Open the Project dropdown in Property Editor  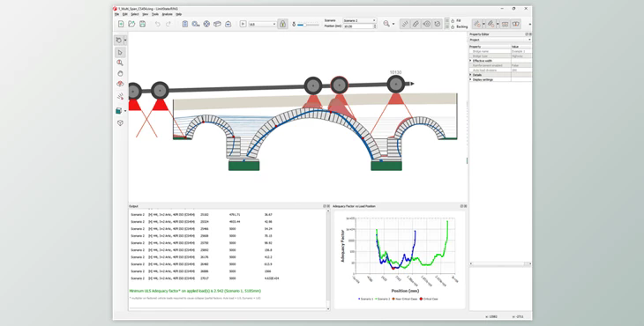point(500,40)
